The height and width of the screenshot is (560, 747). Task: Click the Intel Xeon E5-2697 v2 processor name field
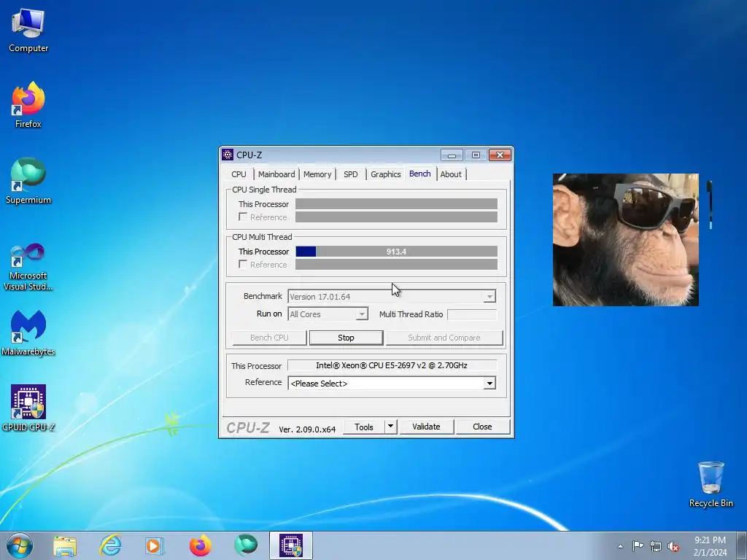[x=392, y=366]
